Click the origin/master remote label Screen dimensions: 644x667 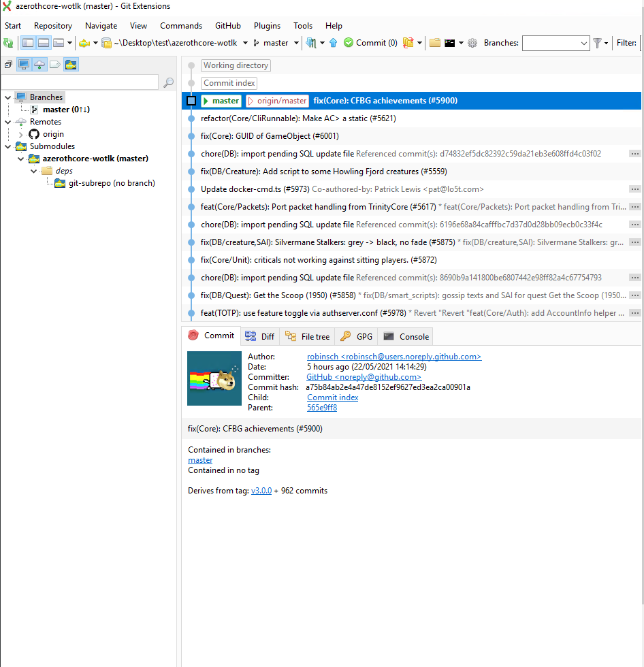[277, 101]
